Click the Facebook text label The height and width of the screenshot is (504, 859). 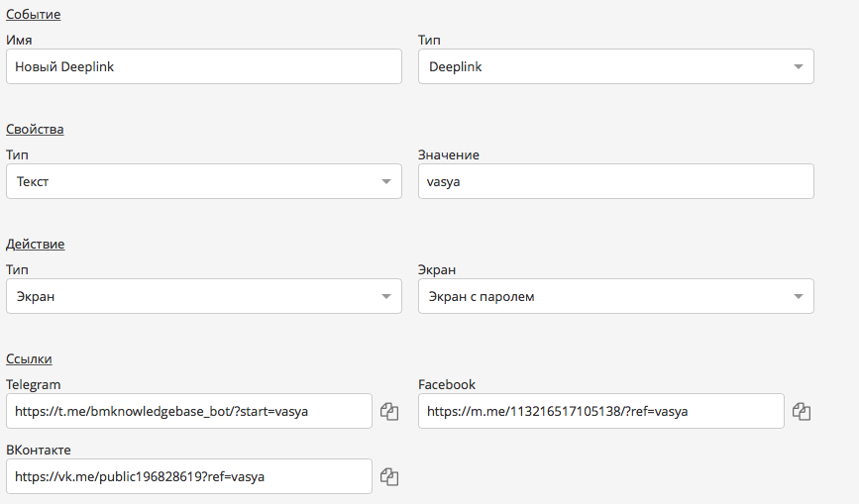pos(447,384)
